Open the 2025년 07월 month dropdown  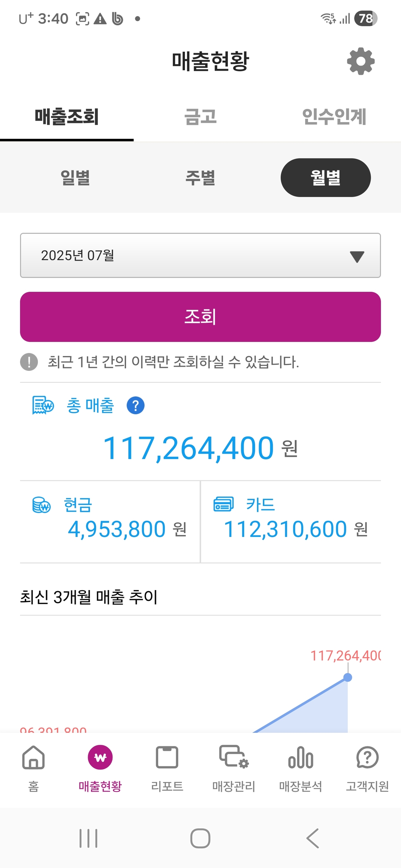tap(200, 255)
